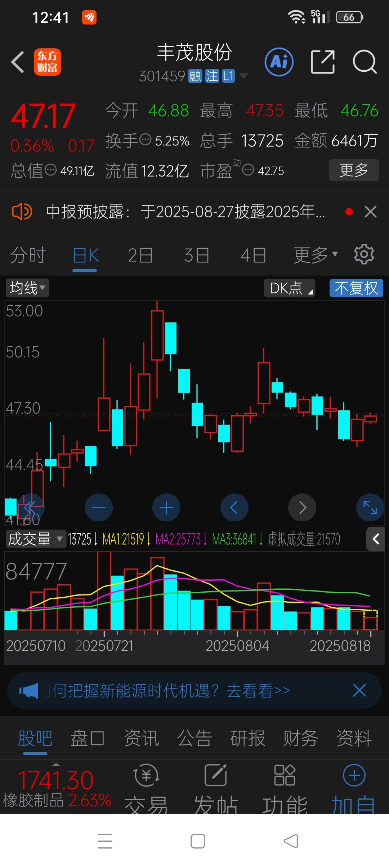Screen dimensions: 389x868
Task: Tap the 更多 quote details button
Action: (x=354, y=170)
